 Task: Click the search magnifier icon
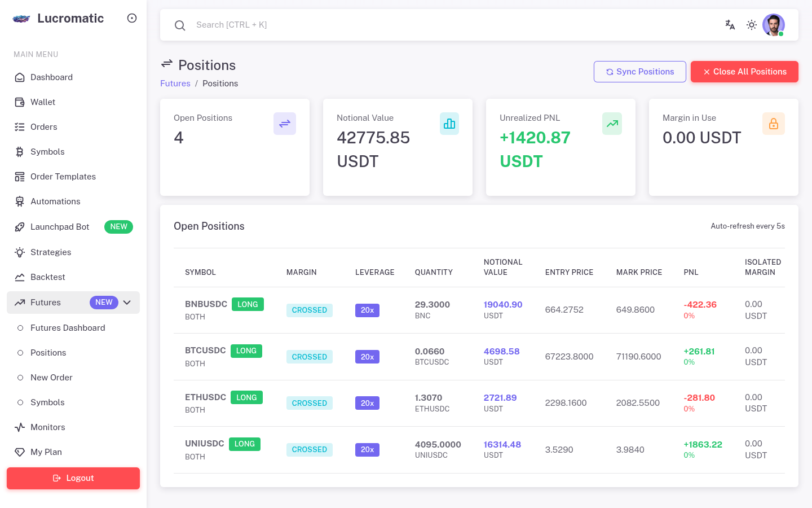point(180,25)
